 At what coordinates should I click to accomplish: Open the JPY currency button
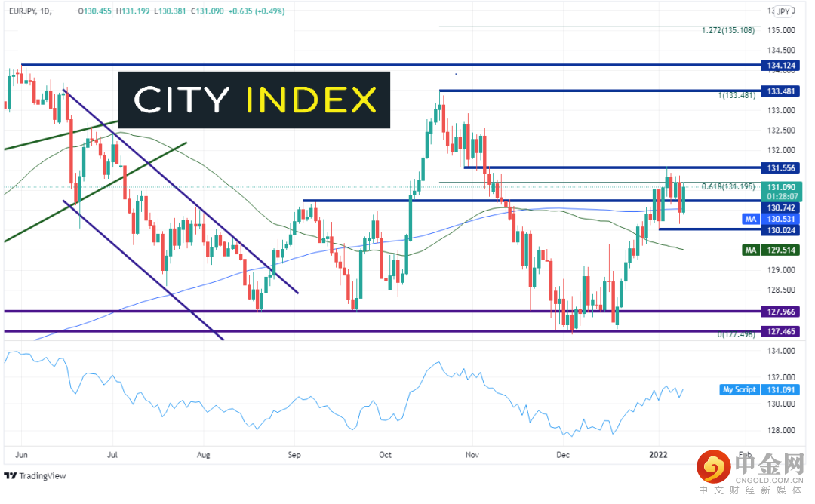pyautogui.click(x=783, y=11)
